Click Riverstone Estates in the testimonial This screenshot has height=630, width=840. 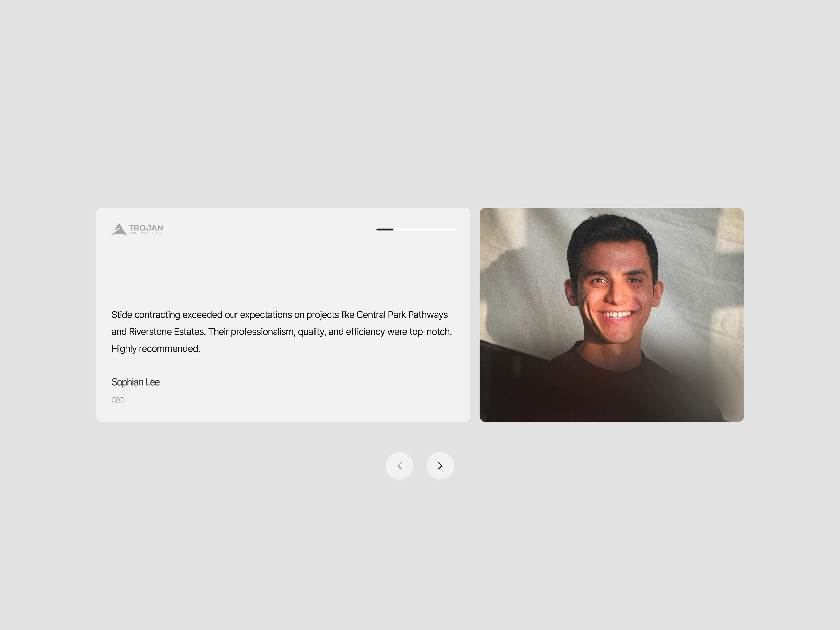pyautogui.click(x=167, y=332)
